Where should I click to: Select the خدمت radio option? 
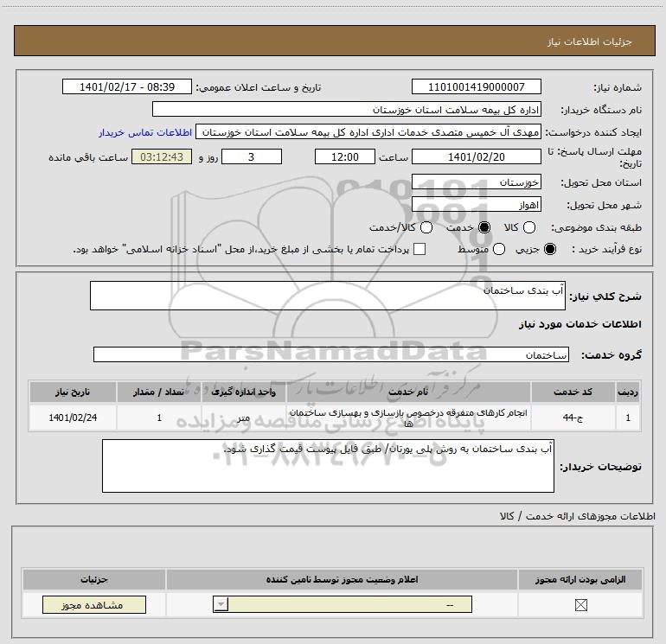(484, 227)
